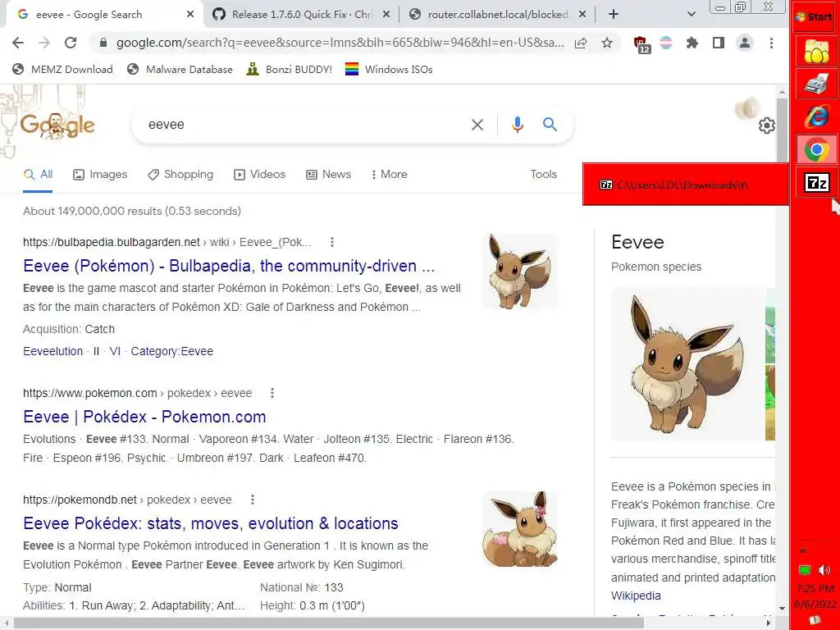The width and height of the screenshot is (840, 630).
Task: Close the eevee Google Search tab
Action: 190,15
